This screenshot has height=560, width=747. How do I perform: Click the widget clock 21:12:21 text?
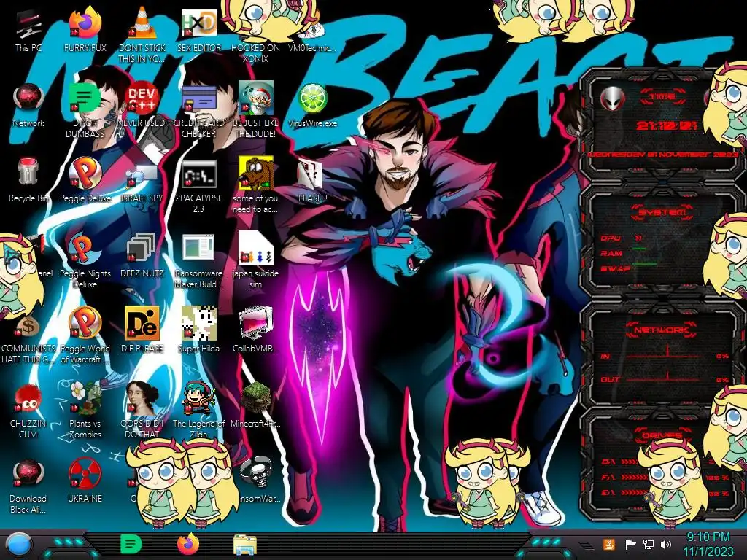pos(667,125)
